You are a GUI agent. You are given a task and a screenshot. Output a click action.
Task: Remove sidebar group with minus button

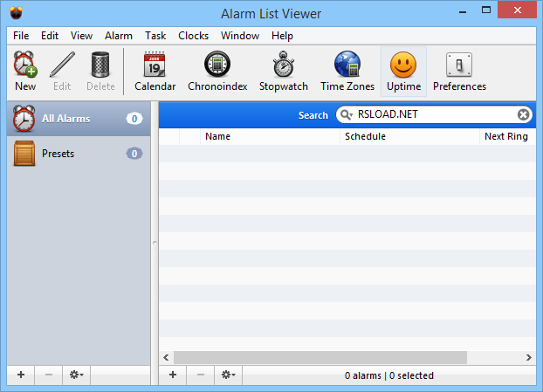tap(49, 375)
